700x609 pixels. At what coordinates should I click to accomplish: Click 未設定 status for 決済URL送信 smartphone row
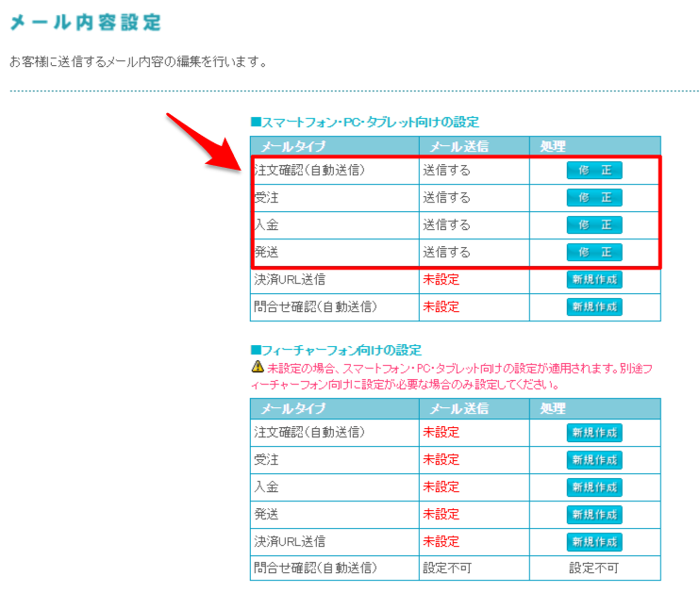[x=442, y=280]
